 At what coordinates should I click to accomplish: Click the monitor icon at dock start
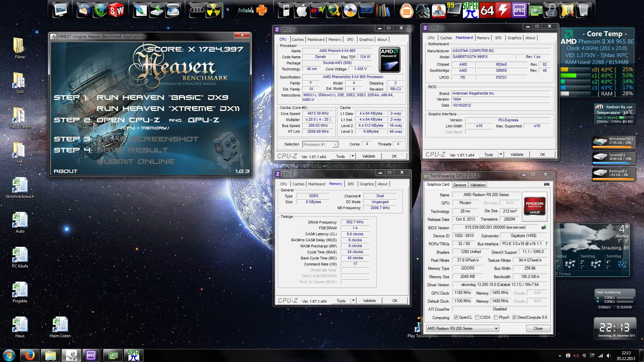(60, 10)
